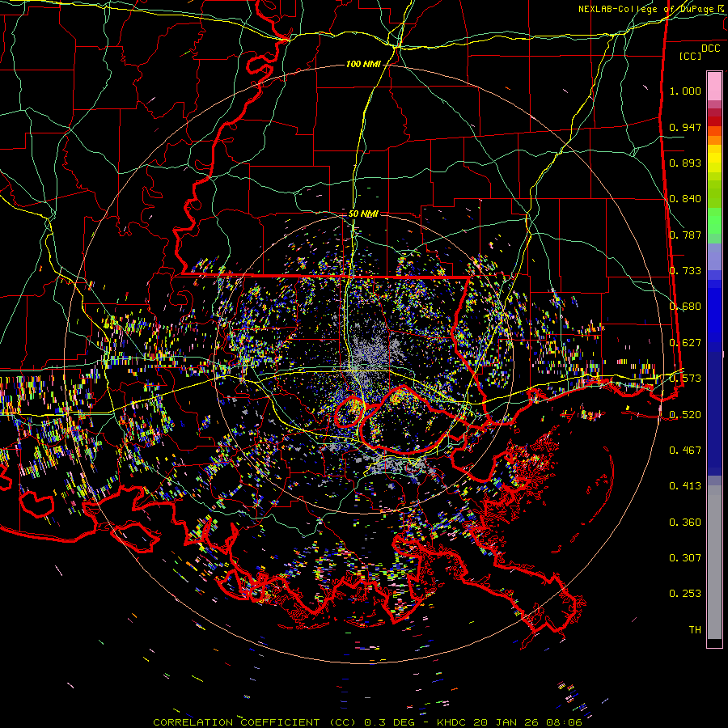Select the [CC] units label
This screenshot has width=728, height=728.
(x=690, y=56)
